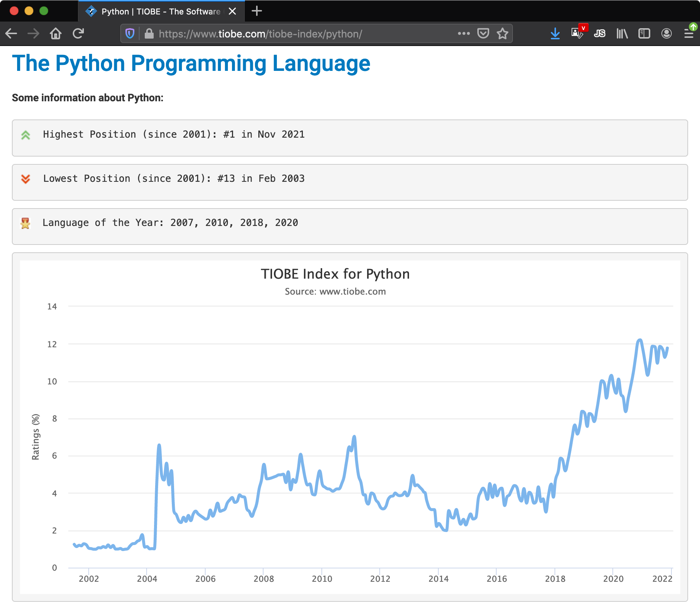Click the JS extension icon

click(600, 34)
